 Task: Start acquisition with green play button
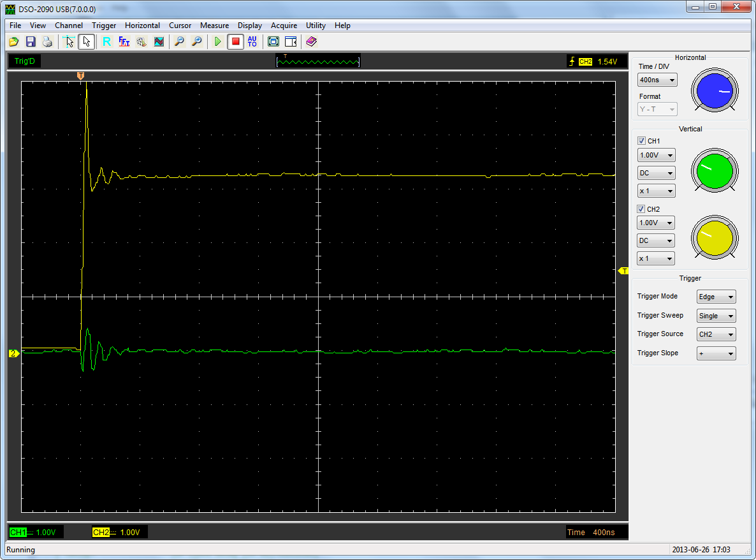click(x=218, y=42)
